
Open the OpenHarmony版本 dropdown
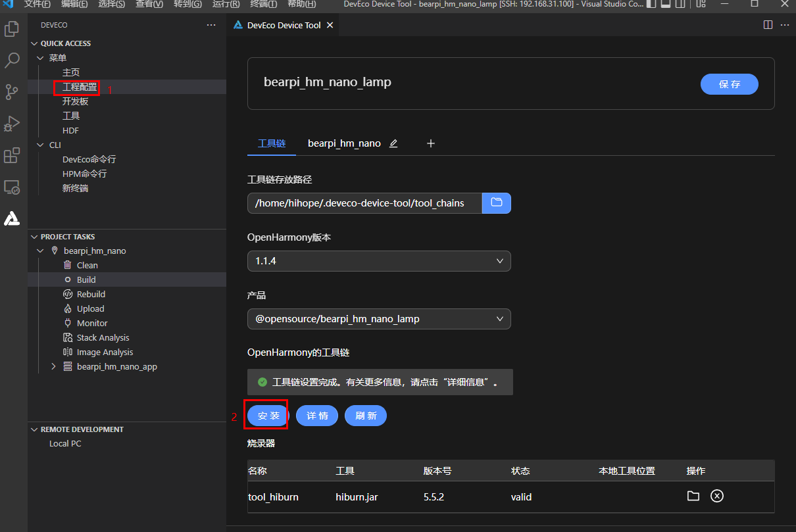pos(379,261)
